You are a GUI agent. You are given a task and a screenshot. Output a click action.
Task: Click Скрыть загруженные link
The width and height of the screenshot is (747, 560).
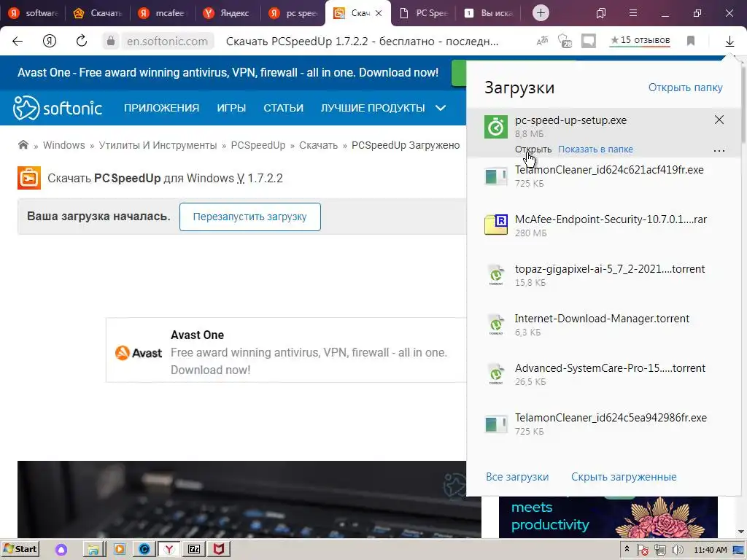pyautogui.click(x=624, y=477)
